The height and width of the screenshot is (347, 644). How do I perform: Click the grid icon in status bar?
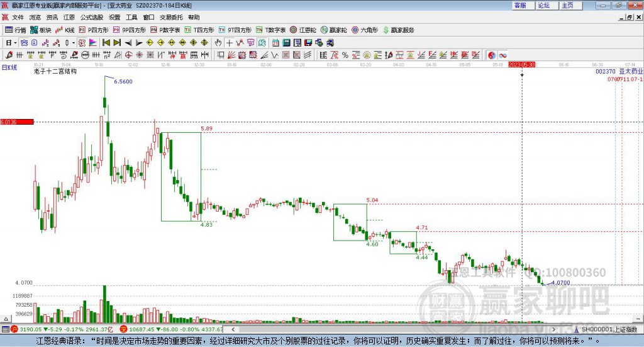point(5,329)
